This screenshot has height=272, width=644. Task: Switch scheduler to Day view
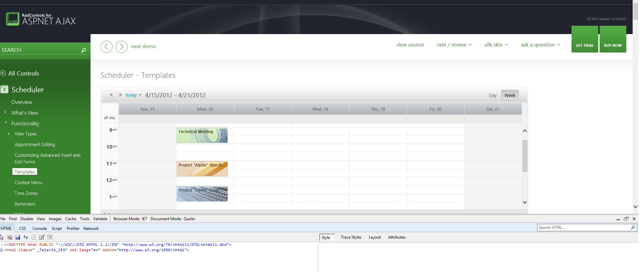493,96
